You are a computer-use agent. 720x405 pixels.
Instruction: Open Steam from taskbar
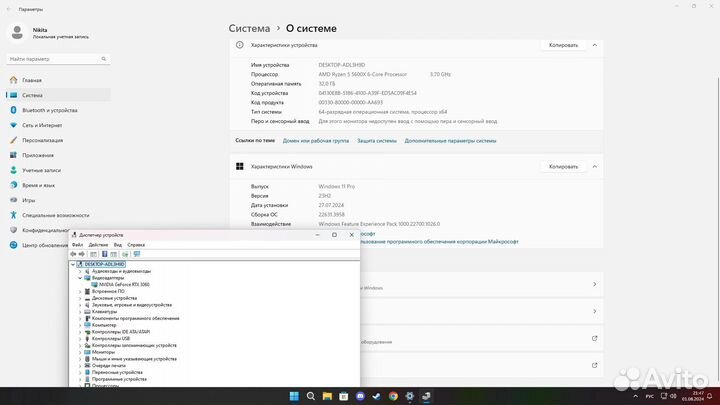point(377,396)
